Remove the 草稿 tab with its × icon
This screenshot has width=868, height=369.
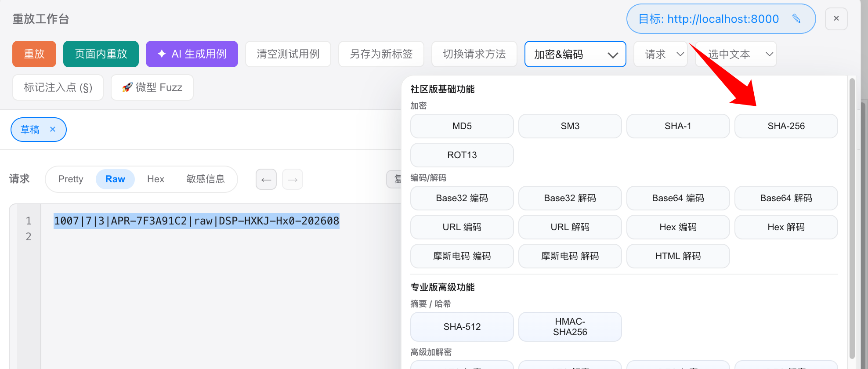pos(53,129)
